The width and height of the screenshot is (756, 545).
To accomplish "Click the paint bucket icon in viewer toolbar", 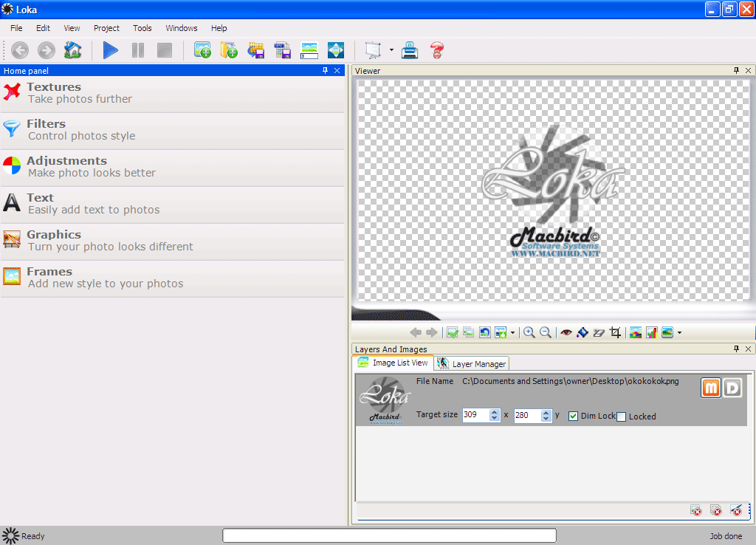I will point(583,332).
